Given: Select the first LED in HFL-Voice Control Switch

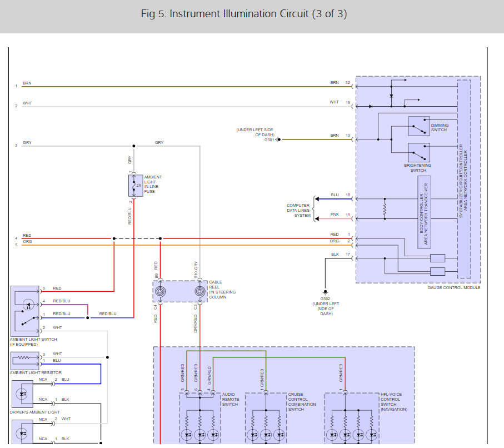Looking at the screenshot, I should [x=332, y=435].
